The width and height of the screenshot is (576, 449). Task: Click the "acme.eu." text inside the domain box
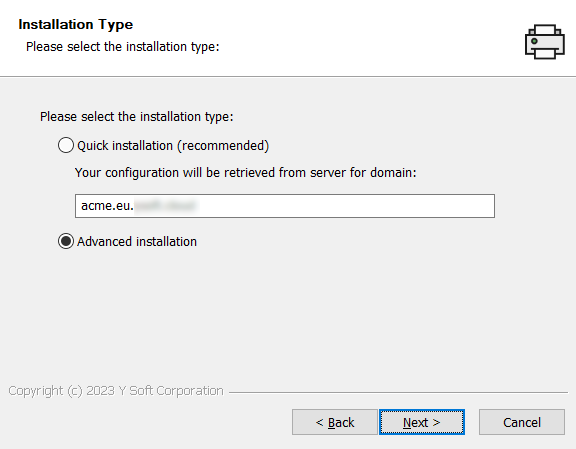click(107, 206)
